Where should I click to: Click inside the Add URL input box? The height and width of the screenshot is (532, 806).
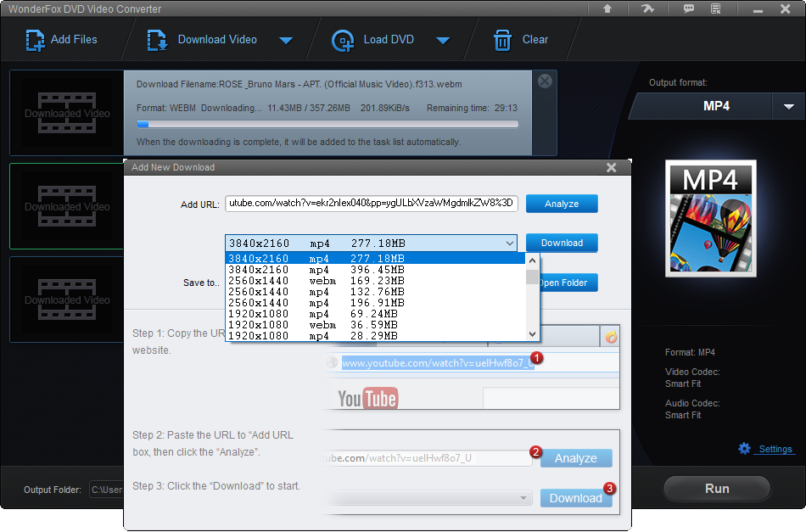tap(373, 204)
